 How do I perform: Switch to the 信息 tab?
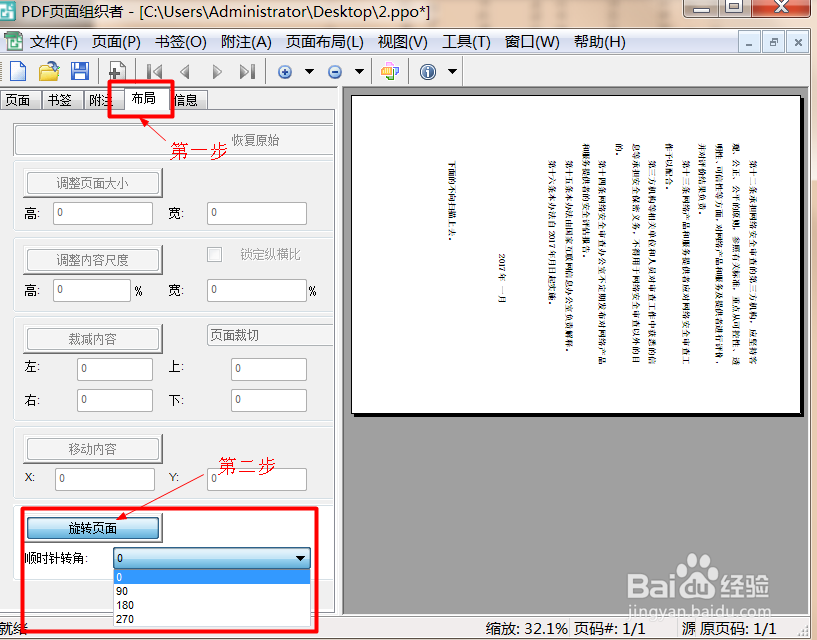click(187, 100)
